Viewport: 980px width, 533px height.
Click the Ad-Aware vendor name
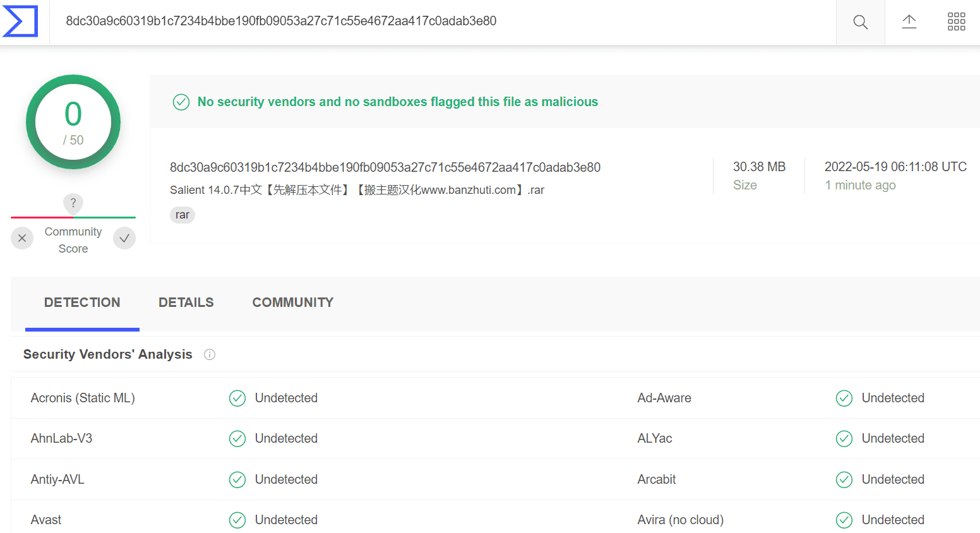click(x=664, y=398)
